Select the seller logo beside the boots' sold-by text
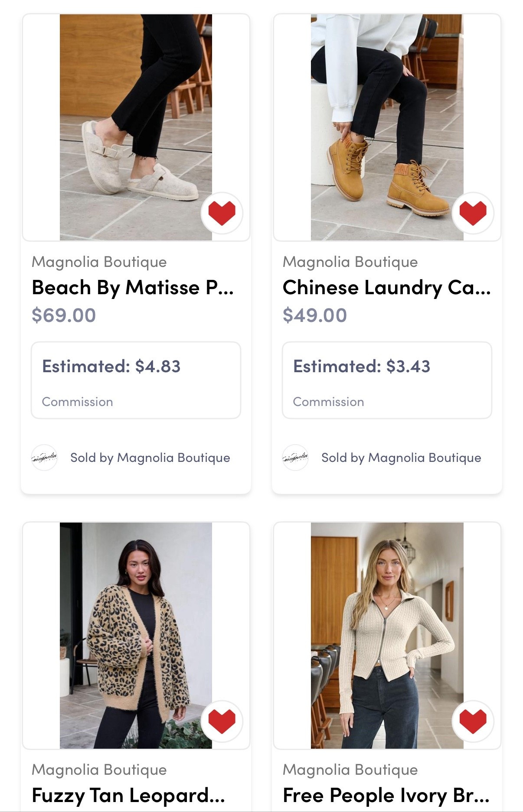523x812 pixels. click(x=295, y=457)
